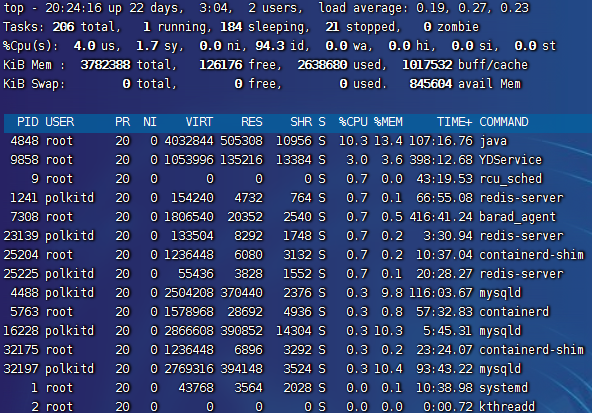Click java's CPU value 10.3

tap(353, 141)
